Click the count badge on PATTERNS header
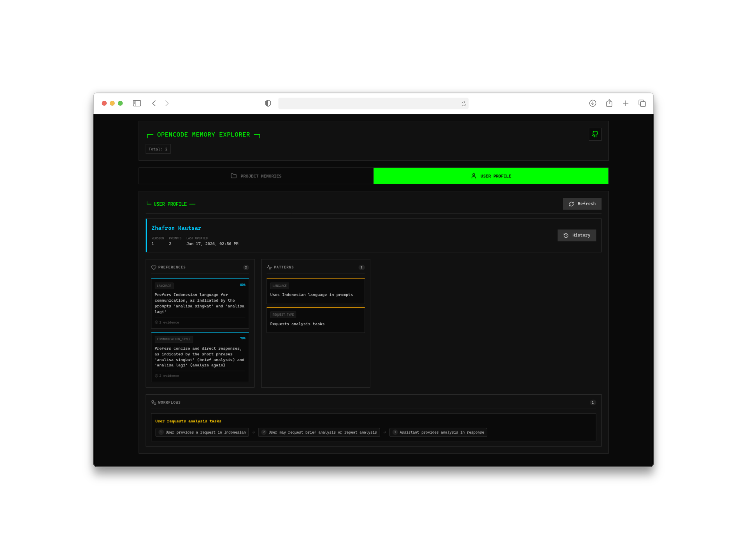This screenshot has height=560, width=747. [x=361, y=267]
